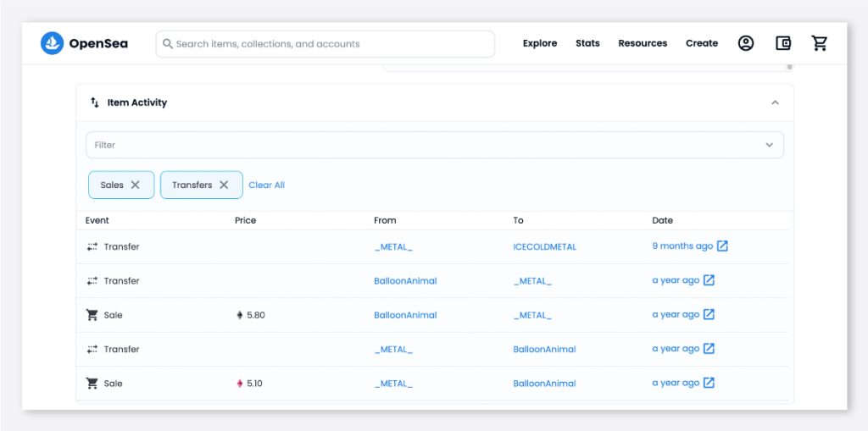868x431 pixels.
Task: Collapse the Item Activity section chevron
Action: pyautogui.click(x=775, y=102)
